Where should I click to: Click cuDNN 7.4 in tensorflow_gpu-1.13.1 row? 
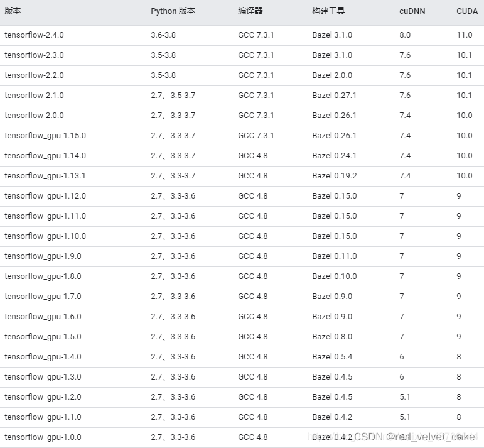click(x=405, y=175)
